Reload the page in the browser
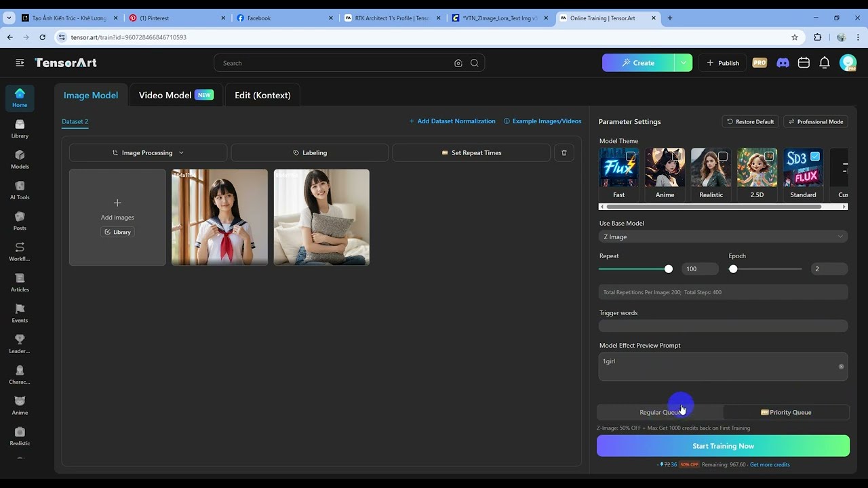Screen dimensions: 868x488 (x=42, y=37)
